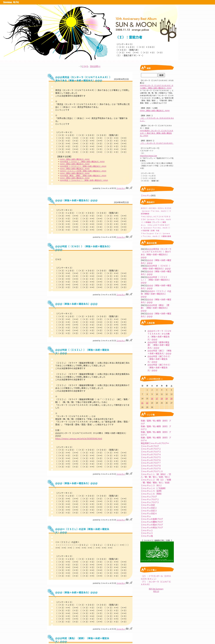Click the book icon on the 15:15 post
This screenshot has height=644, width=215.
[x=127, y=629]
